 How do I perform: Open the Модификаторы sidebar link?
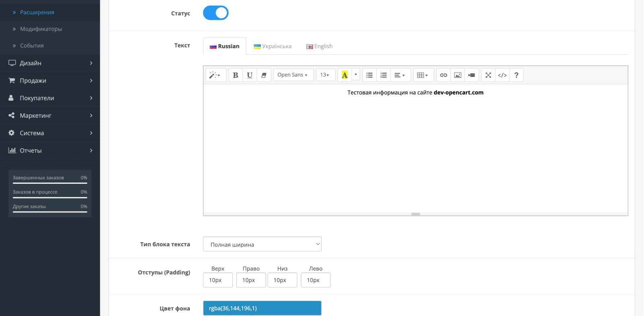(x=41, y=29)
